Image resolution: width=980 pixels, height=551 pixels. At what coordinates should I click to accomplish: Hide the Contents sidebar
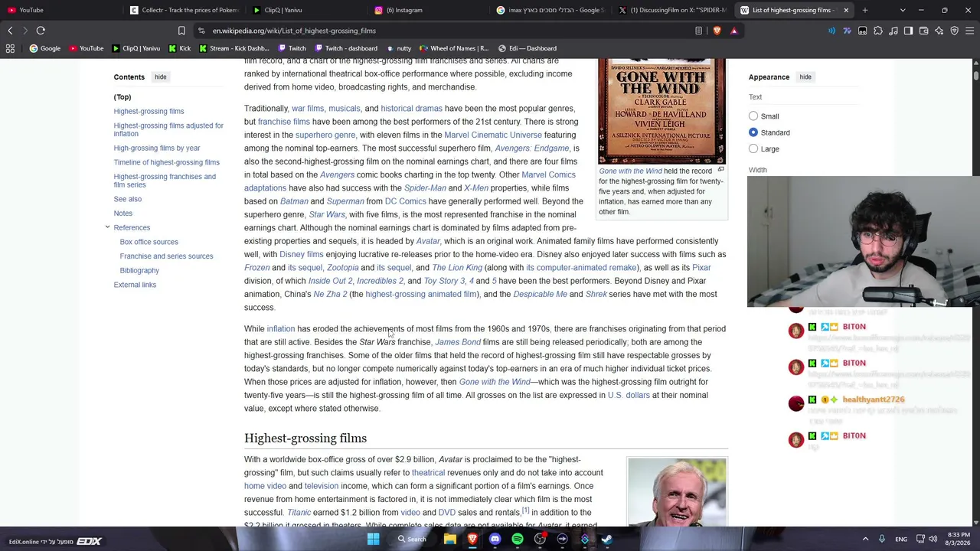click(160, 77)
